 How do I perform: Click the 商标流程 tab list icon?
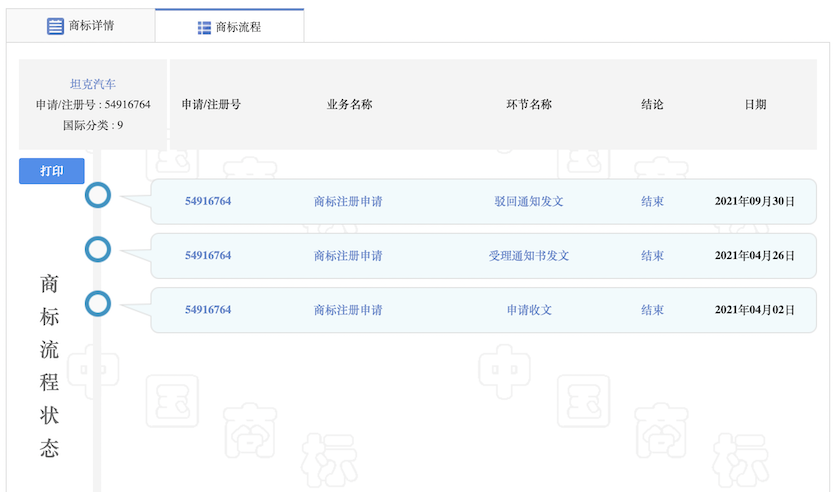coord(204,28)
